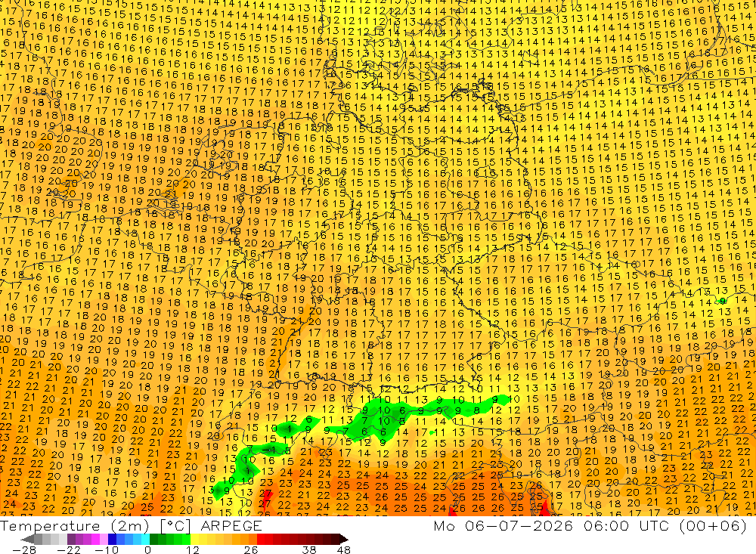Image resolution: width=756 pixels, height=554 pixels.
Task: Click the '[°C]' unit label
Action: [x=175, y=527]
